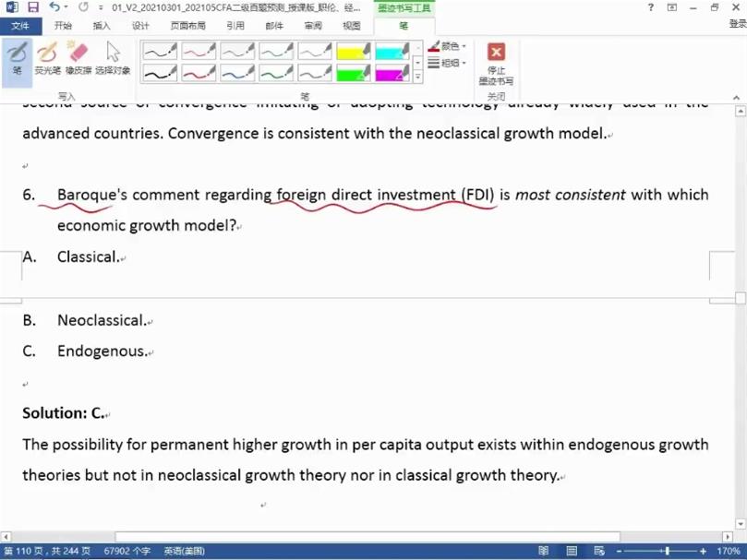Zoom in with the plus button
The width and height of the screenshot is (747, 560).
[x=703, y=552]
